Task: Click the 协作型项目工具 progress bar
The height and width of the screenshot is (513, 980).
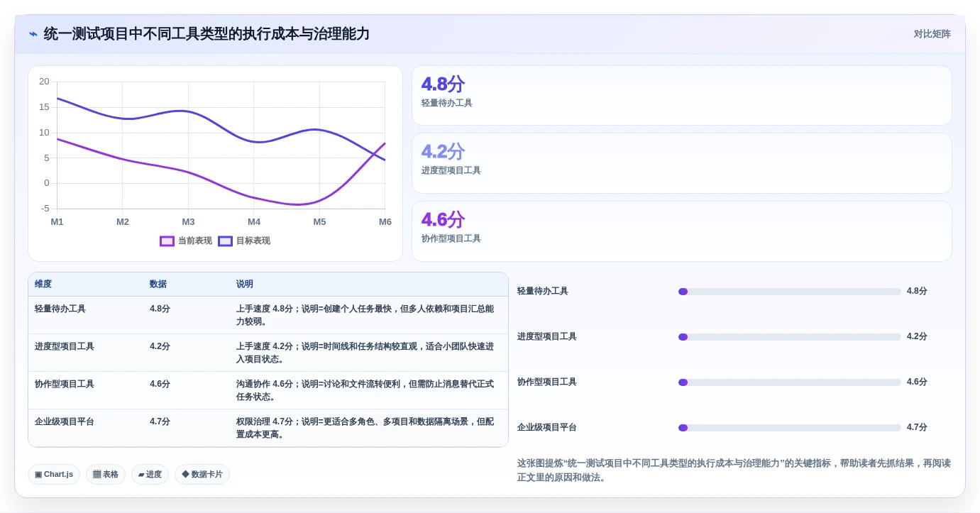Action: tap(790, 382)
